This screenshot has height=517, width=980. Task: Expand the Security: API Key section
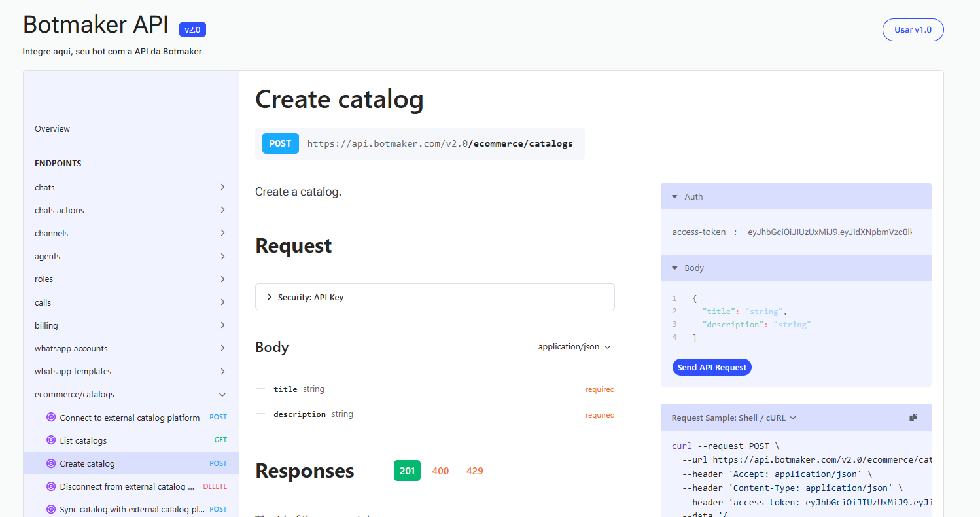click(x=435, y=297)
